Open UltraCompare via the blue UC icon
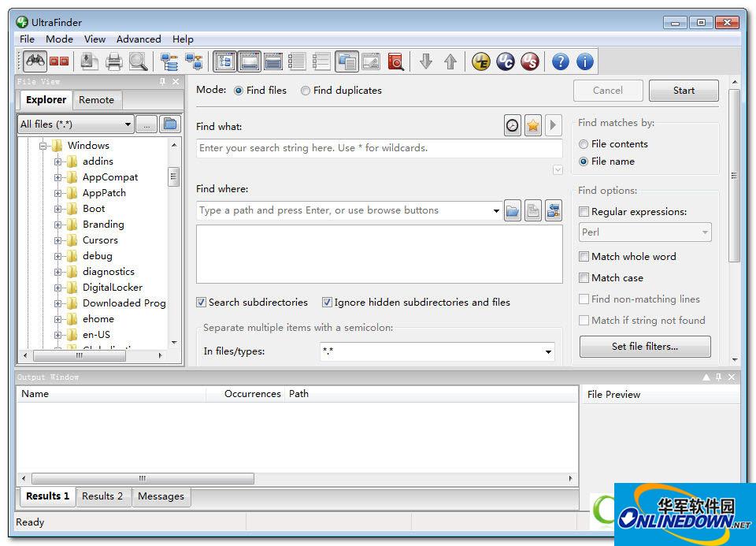The width and height of the screenshot is (756, 546). (x=506, y=61)
